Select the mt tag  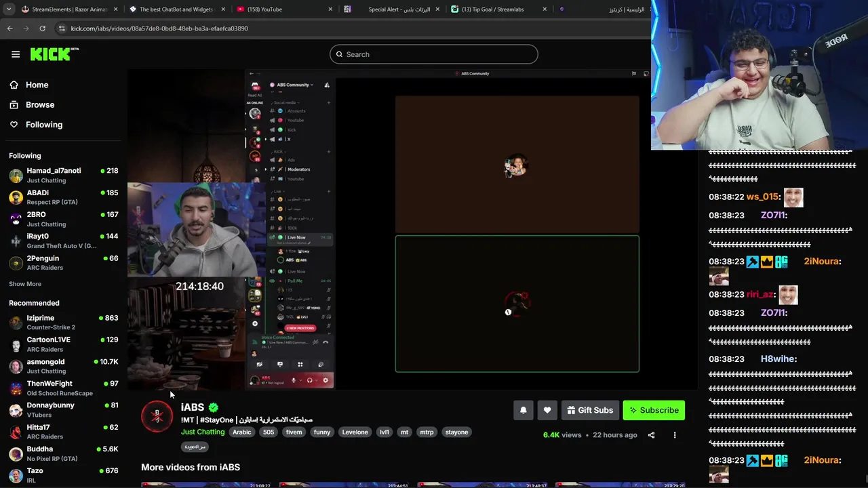click(x=404, y=432)
